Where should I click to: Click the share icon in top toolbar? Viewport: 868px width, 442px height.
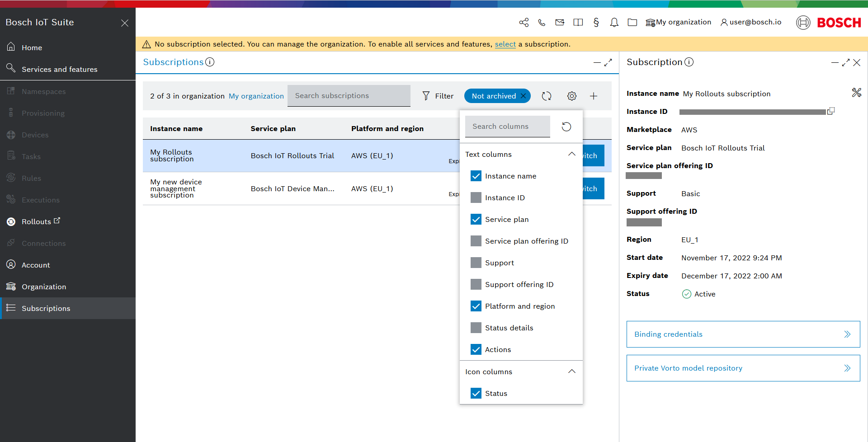coord(524,22)
